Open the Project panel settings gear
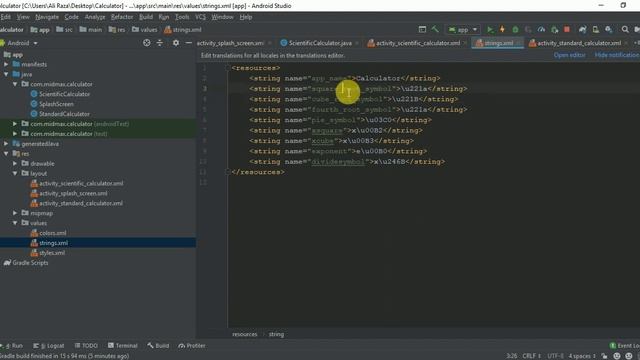The width and height of the screenshot is (640, 360). pos(176,43)
